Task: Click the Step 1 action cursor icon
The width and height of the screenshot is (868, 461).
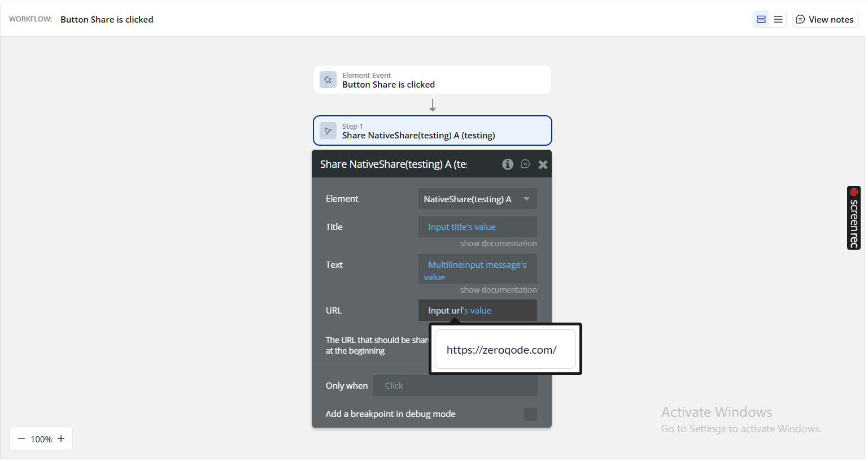Action: coord(328,131)
